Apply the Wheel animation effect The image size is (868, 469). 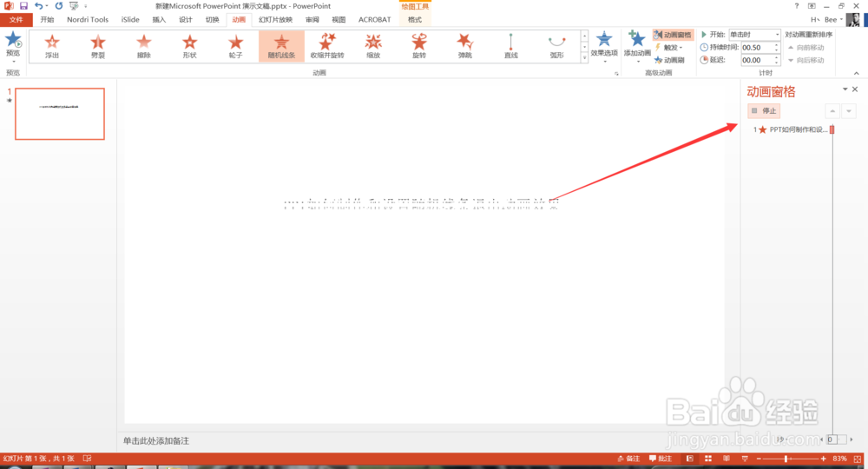[x=236, y=46]
